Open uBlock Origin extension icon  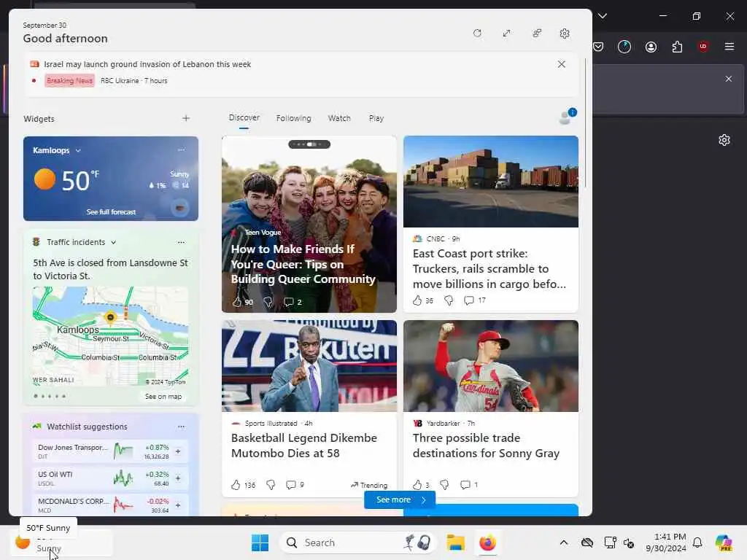click(703, 46)
